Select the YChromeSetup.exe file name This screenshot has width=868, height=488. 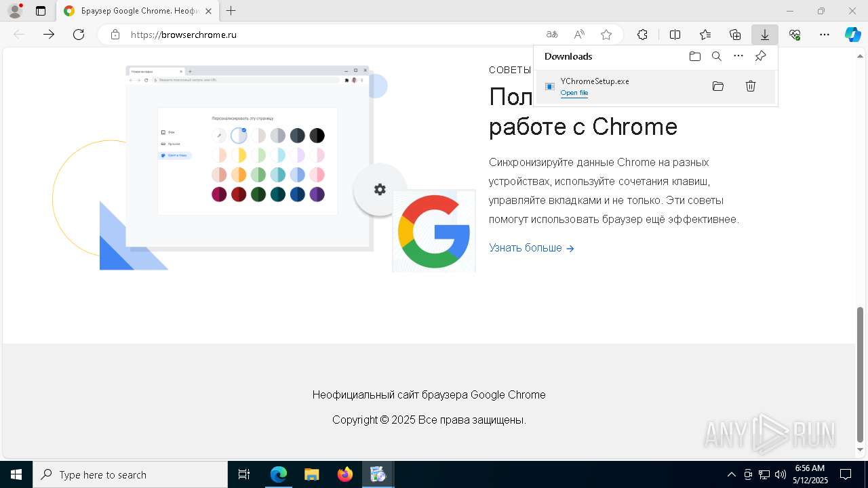(x=595, y=81)
